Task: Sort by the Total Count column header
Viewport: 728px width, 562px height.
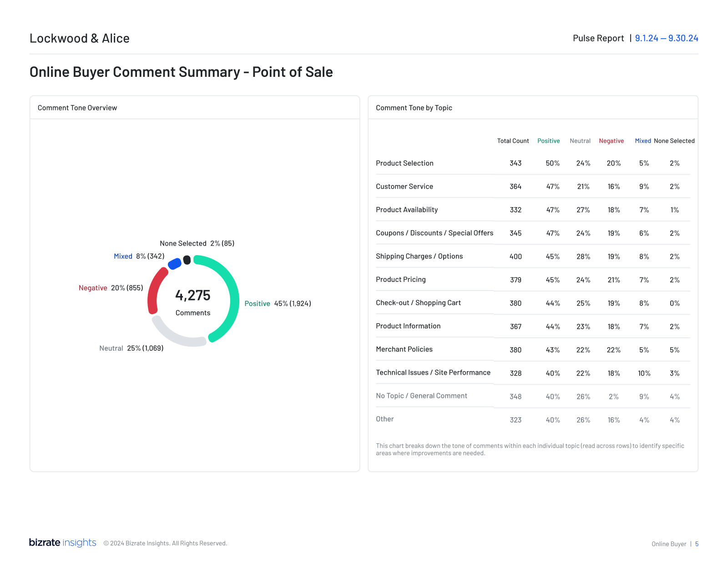Action: tap(513, 141)
